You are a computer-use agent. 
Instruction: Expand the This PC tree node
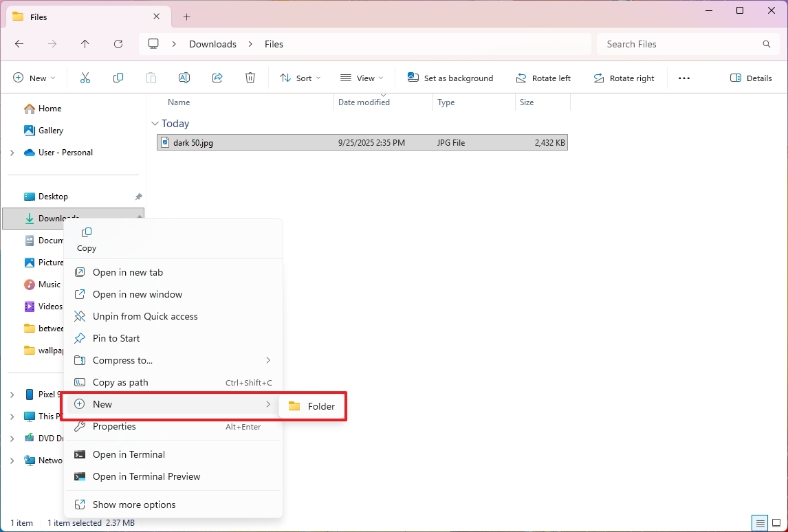coord(12,417)
